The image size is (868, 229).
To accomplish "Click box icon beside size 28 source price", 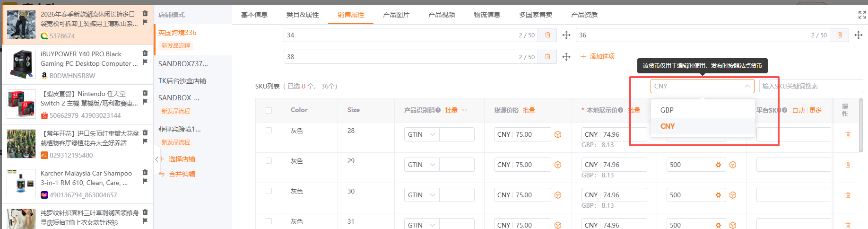I will [558, 134].
